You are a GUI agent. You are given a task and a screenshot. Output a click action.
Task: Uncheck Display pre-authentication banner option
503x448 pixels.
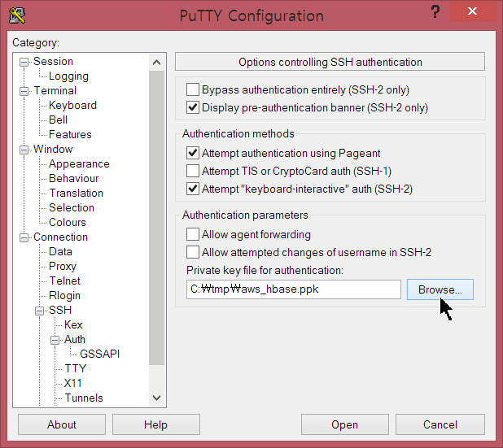tap(192, 107)
